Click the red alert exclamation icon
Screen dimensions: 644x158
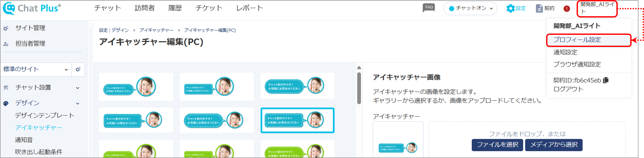tap(567, 9)
